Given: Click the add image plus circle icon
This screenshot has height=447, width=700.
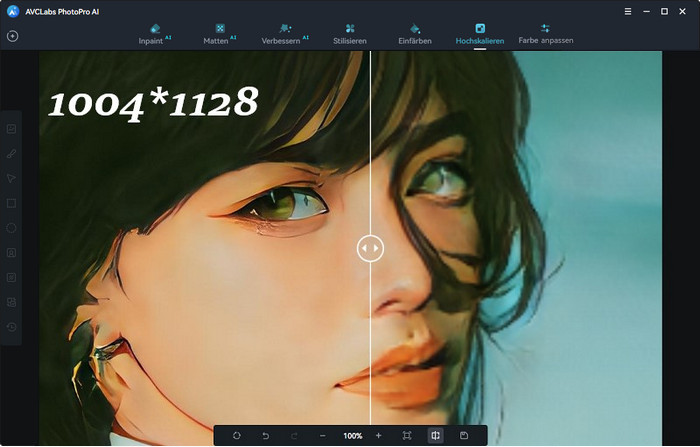Looking at the screenshot, I should (12, 36).
